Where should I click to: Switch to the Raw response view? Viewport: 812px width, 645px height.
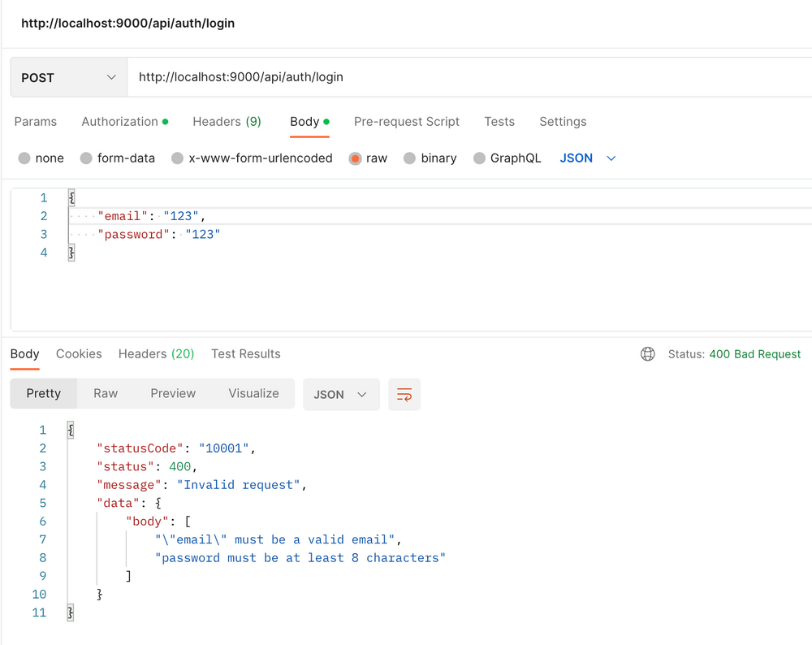[x=106, y=393]
